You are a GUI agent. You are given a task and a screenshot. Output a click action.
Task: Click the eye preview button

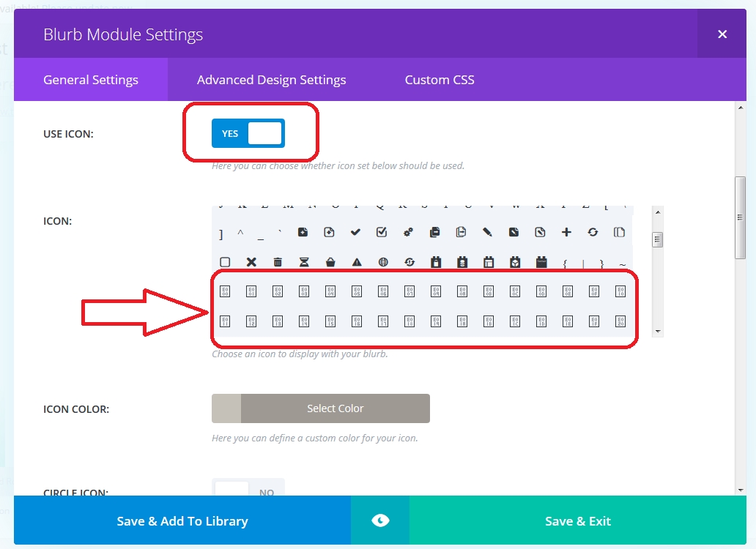click(380, 520)
